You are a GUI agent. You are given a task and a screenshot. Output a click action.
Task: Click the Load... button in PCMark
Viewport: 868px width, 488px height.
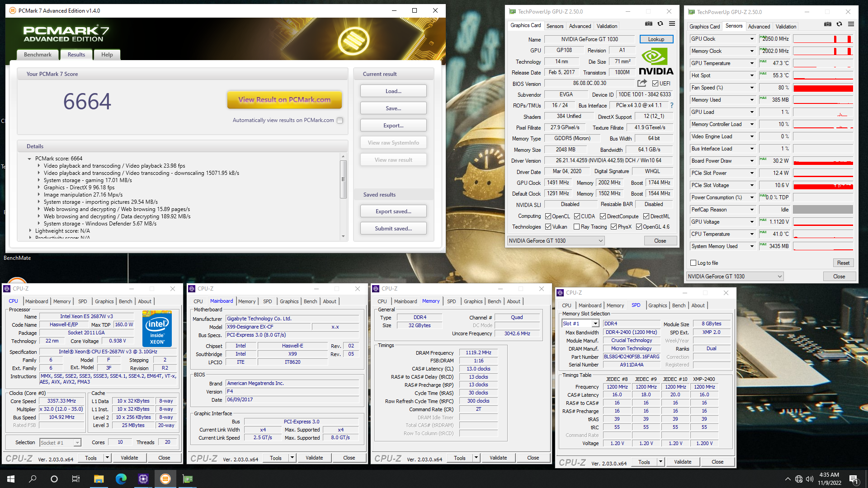point(393,91)
